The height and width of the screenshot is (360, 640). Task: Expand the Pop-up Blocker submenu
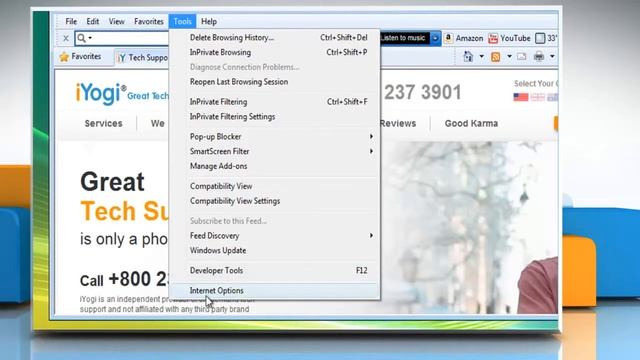[274, 136]
